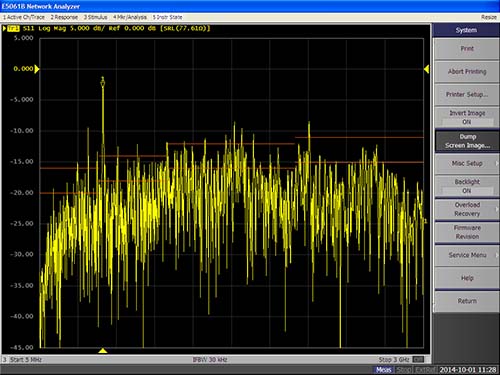Click the left reference position triangle at 0.000

[x=37, y=69]
